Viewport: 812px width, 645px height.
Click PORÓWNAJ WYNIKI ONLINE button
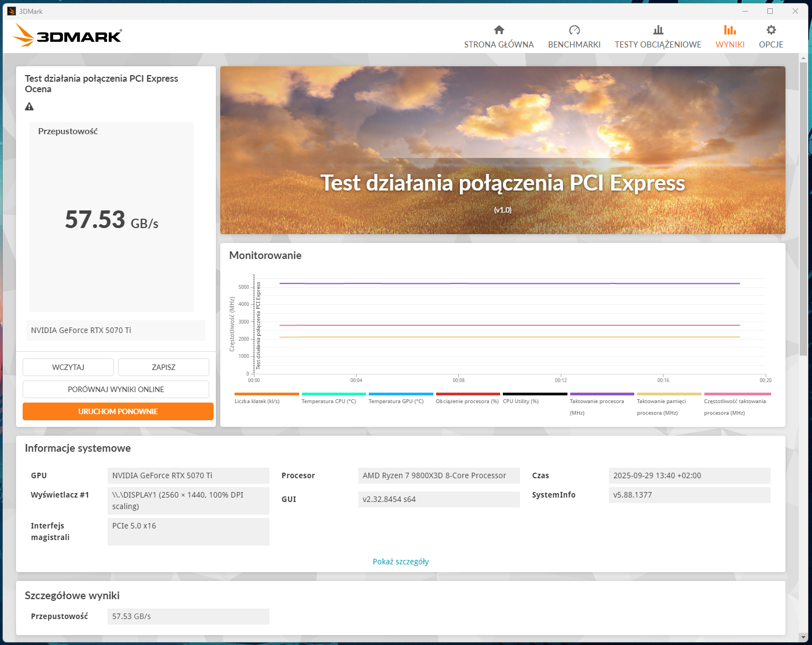tap(116, 389)
